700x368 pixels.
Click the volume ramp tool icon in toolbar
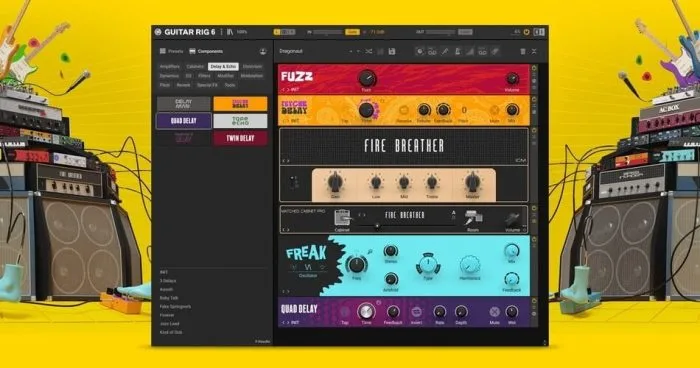coord(470,52)
